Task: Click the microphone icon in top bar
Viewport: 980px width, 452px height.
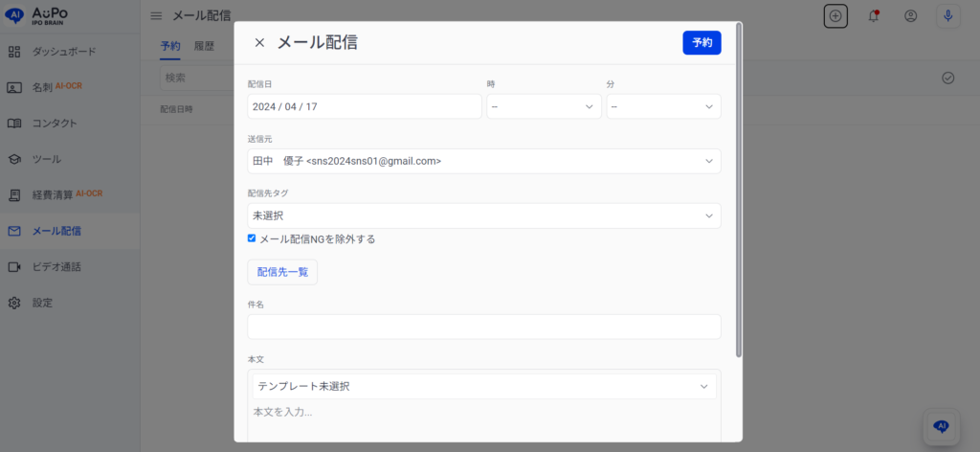Action: (947, 16)
